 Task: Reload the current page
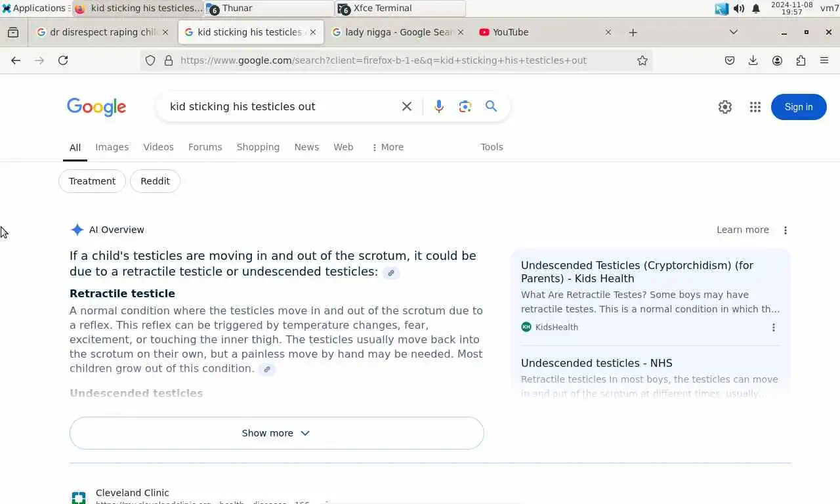click(x=63, y=60)
